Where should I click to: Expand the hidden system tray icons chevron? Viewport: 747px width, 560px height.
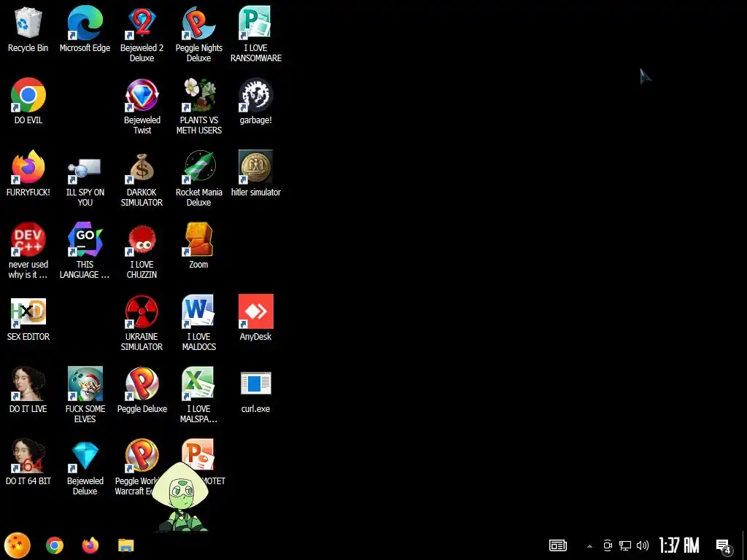pos(589,546)
